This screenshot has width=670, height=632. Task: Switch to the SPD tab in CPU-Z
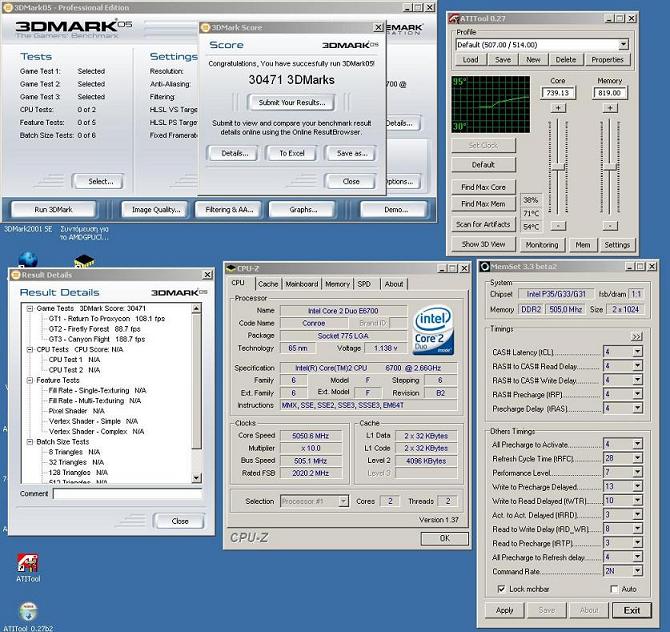tap(364, 284)
